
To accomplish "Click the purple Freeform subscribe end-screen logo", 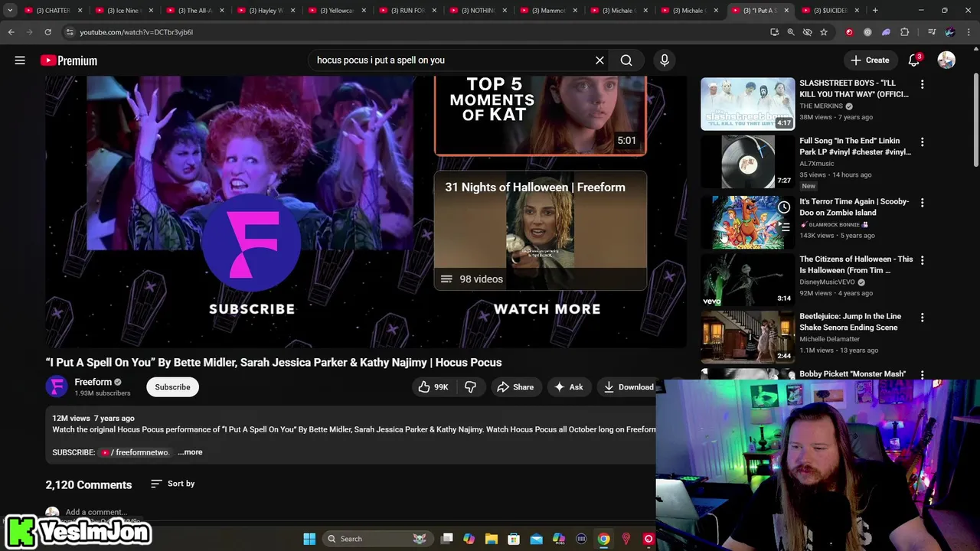I will [x=251, y=242].
